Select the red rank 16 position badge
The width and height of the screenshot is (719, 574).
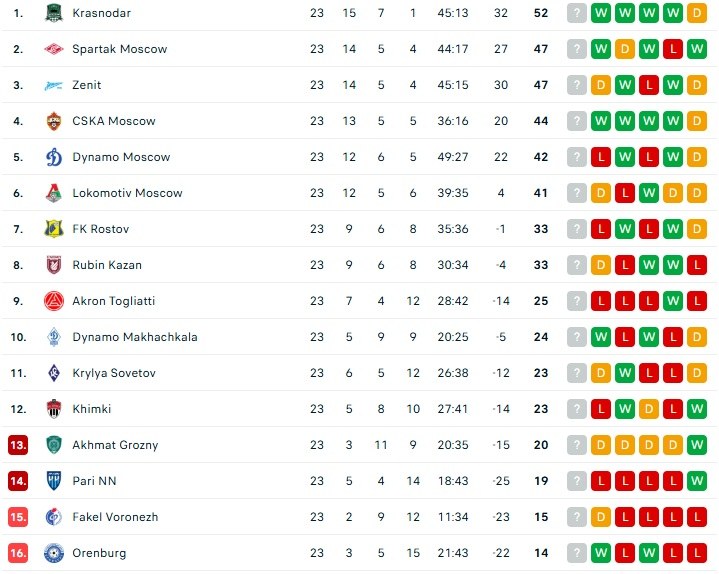click(x=18, y=553)
